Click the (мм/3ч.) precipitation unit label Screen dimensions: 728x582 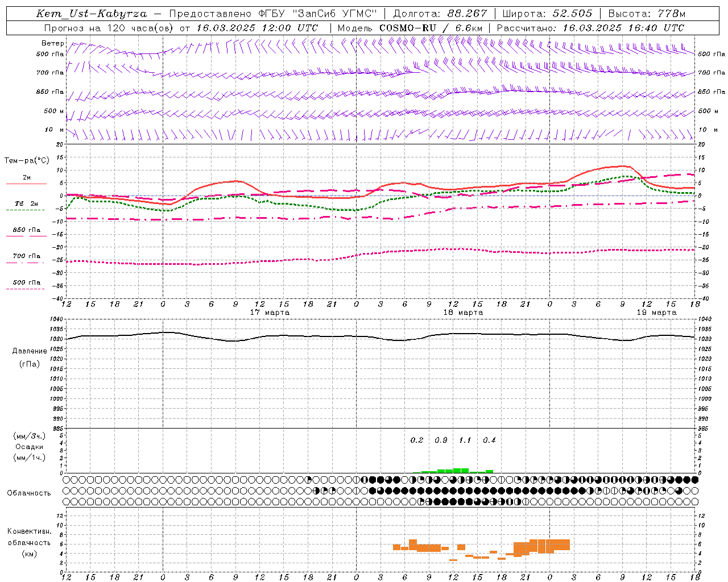click(x=30, y=436)
